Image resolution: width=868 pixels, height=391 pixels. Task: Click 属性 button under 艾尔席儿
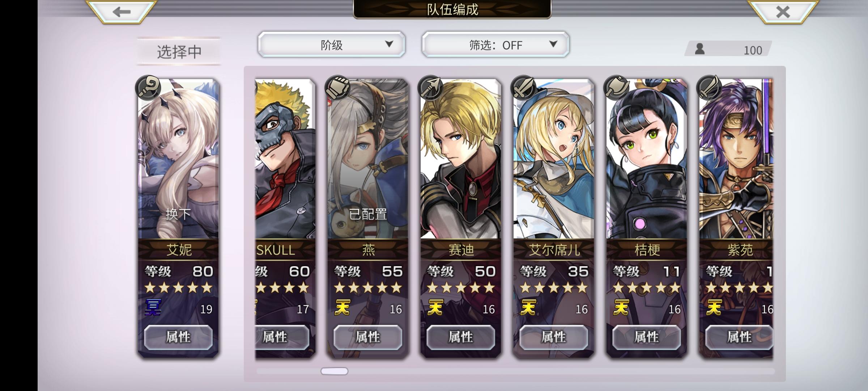pyautogui.click(x=553, y=337)
